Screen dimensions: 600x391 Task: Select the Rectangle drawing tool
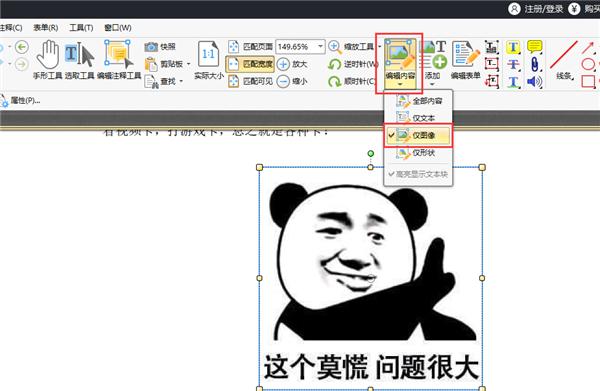[589, 81]
